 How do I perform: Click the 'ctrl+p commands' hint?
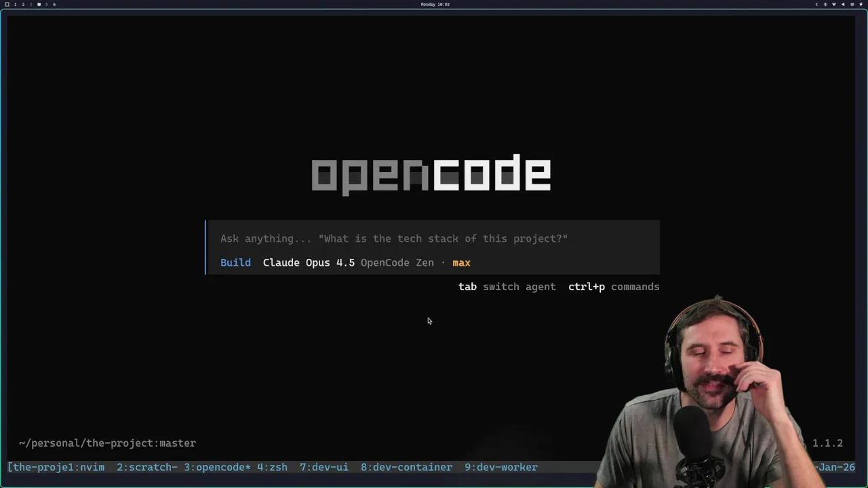614,287
